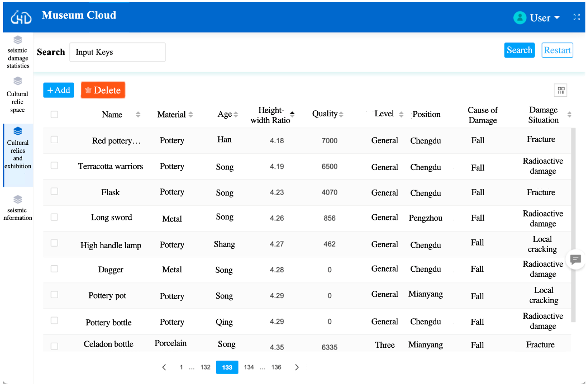Go to next page arrow
Image resolution: width=588 pixels, height=384 pixels.
(x=297, y=367)
